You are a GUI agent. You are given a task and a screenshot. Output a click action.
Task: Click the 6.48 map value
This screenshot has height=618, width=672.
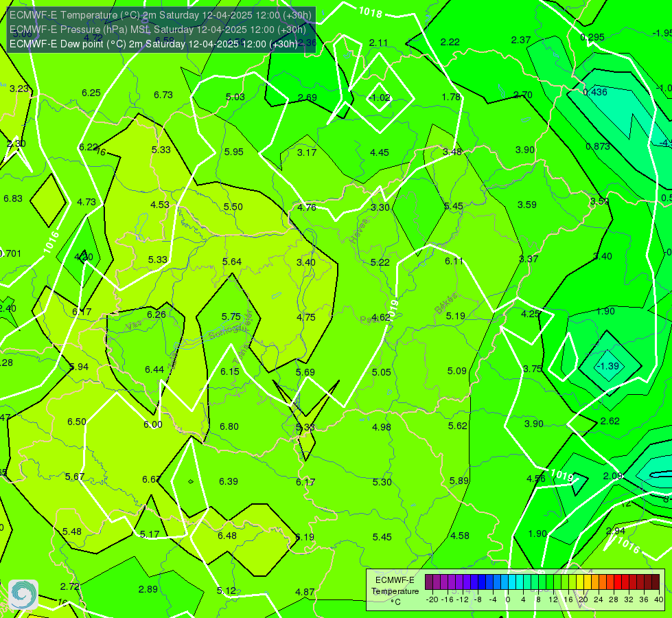tap(227, 536)
